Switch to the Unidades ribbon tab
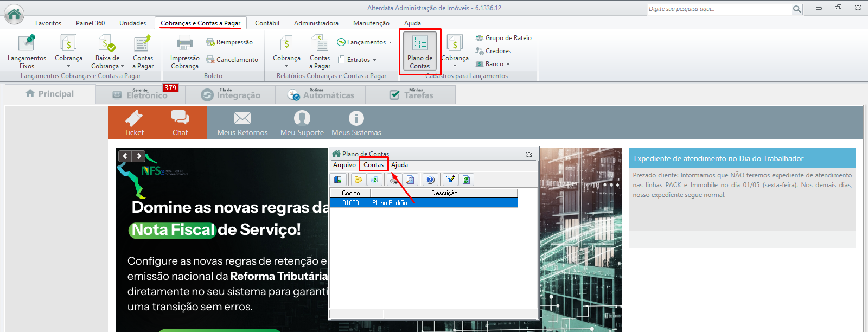 click(133, 23)
